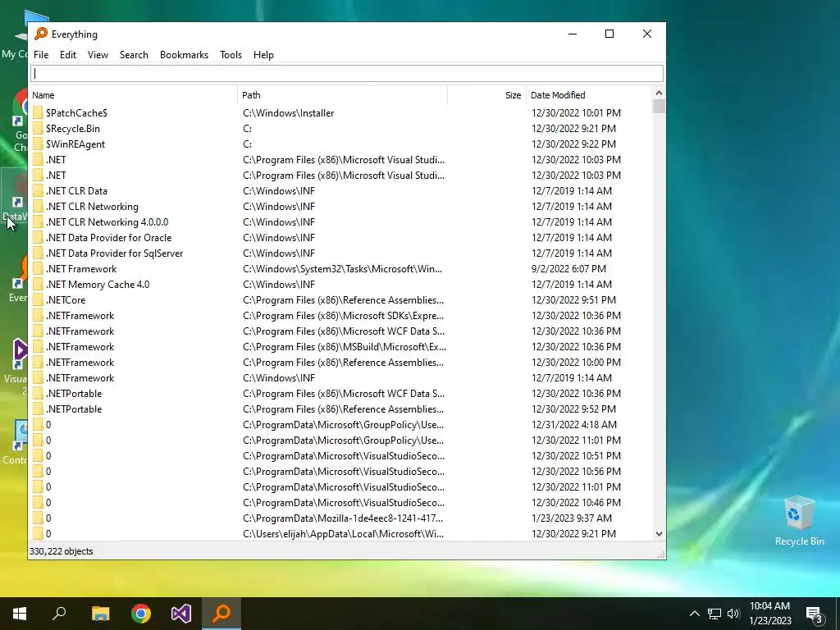840x630 pixels.
Task: Click the MSBuild\Microsoft path cell
Action: click(x=345, y=347)
